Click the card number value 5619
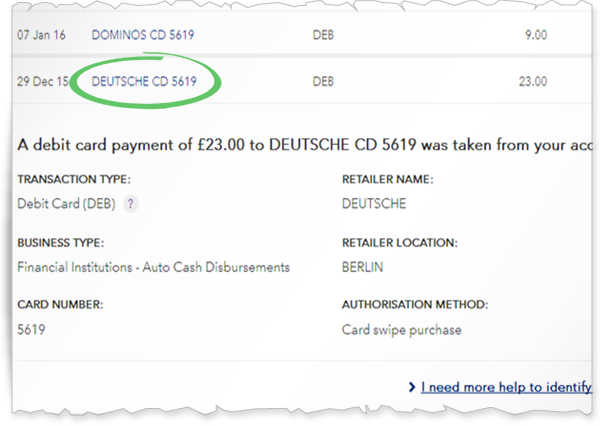 coord(31,329)
